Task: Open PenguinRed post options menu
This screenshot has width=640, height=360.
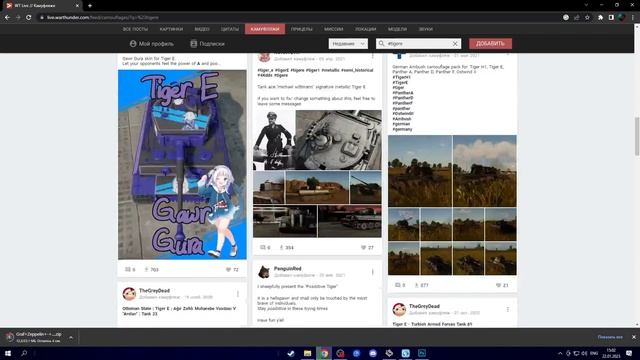Action: pyautogui.click(x=372, y=272)
